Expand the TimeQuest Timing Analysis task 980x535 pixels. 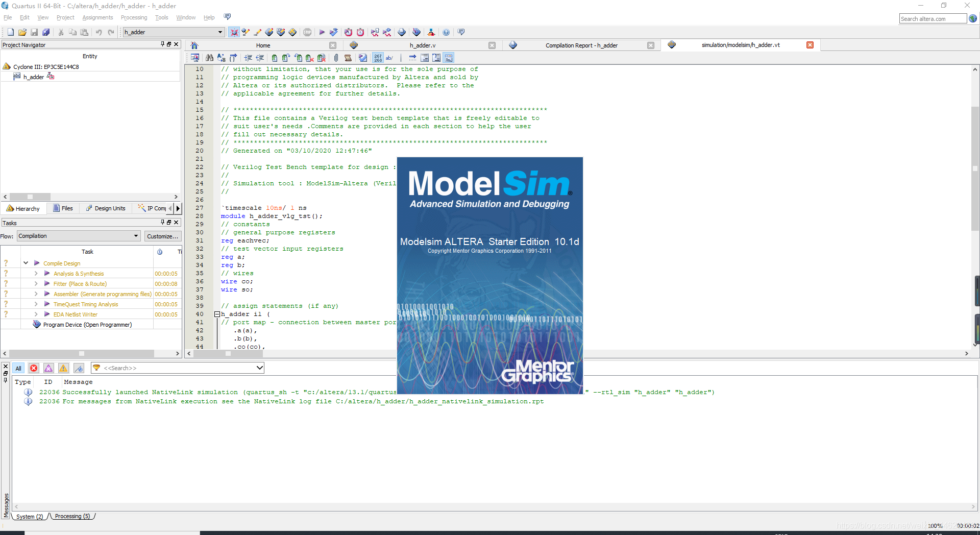point(36,304)
